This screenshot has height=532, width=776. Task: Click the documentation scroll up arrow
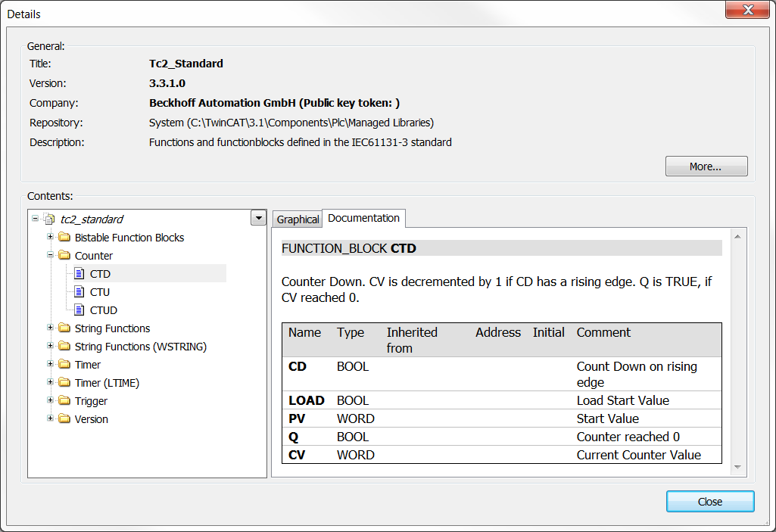tap(737, 237)
